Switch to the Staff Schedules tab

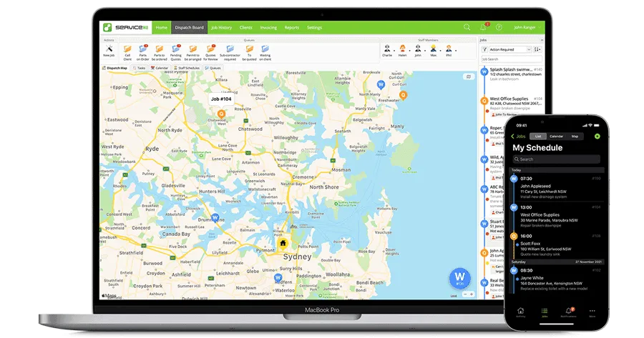click(x=187, y=68)
